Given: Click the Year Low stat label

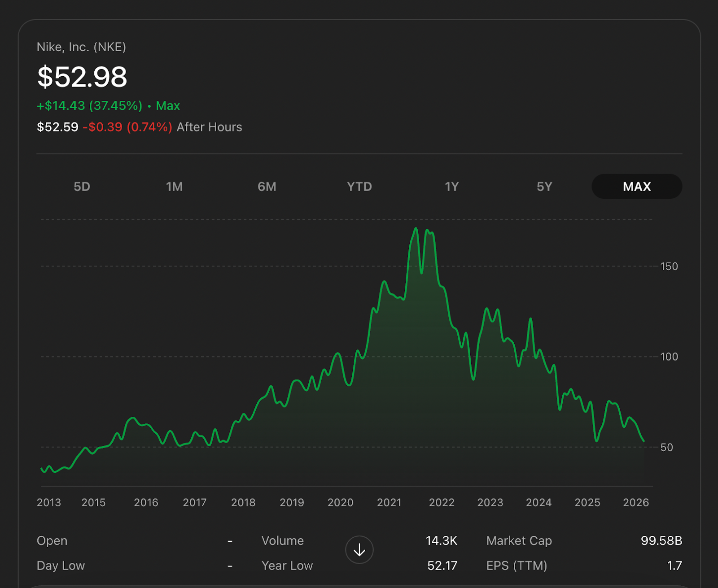Looking at the screenshot, I should pyautogui.click(x=287, y=566).
